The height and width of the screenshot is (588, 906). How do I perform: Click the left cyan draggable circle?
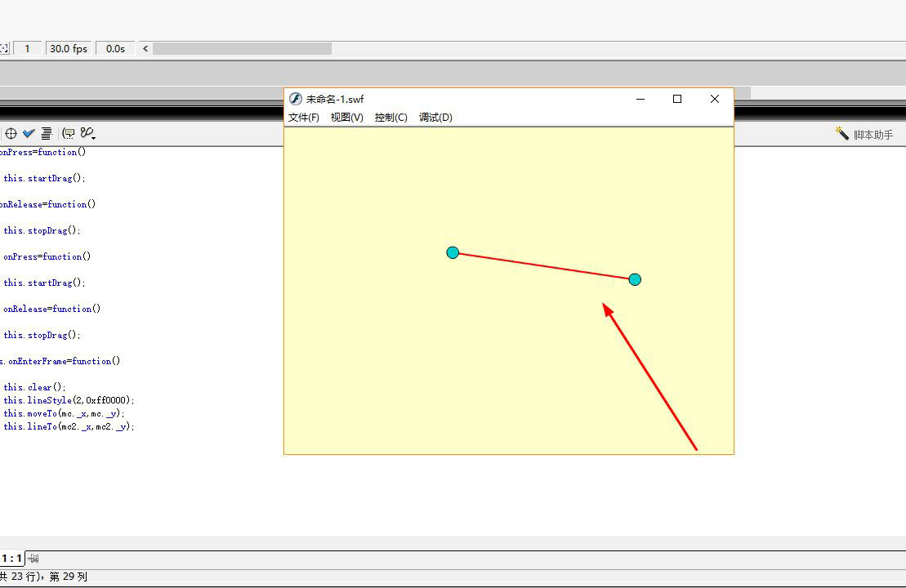tap(453, 252)
